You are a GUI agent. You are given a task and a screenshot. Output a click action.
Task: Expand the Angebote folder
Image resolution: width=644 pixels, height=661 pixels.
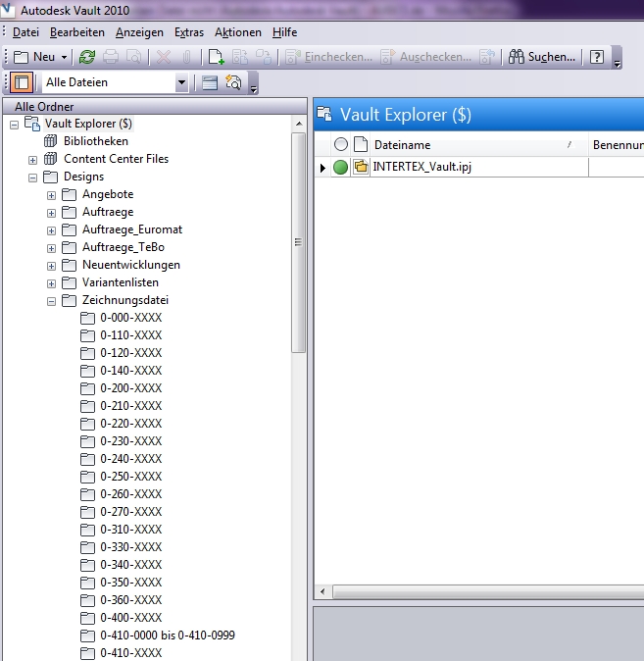point(51,195)
